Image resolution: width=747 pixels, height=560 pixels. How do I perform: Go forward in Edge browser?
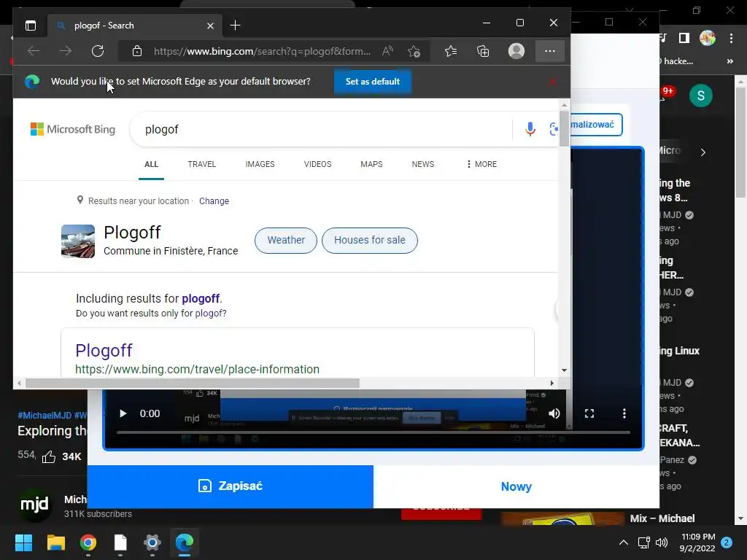click(x=65, y=51)
